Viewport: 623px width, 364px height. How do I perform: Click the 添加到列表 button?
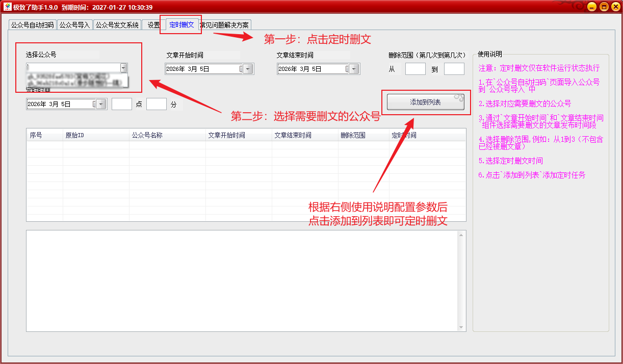point(425,102)
